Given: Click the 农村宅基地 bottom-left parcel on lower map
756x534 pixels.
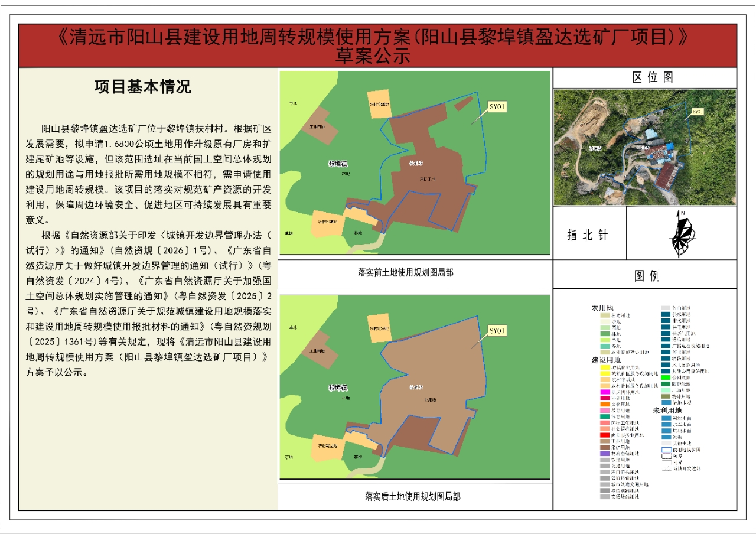Looking at the screenshot, I should click(x=327, y=447).
